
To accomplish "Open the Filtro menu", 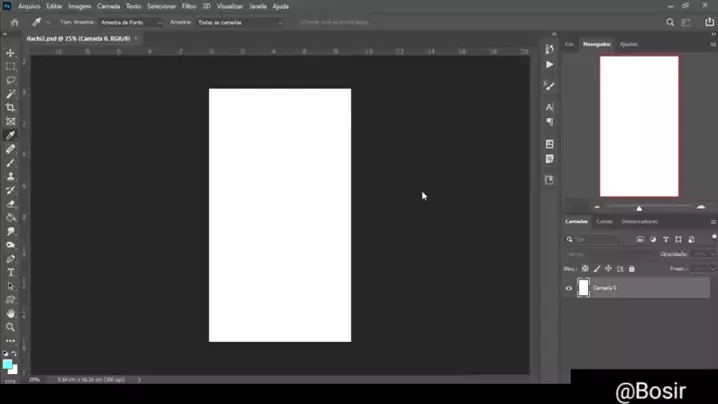I will [x=189, y=6].
